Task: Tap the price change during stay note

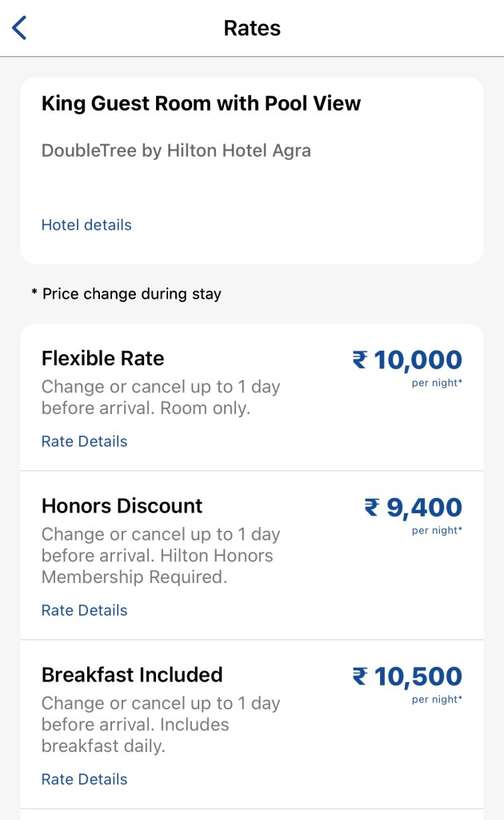Action: tap(126, 294)
